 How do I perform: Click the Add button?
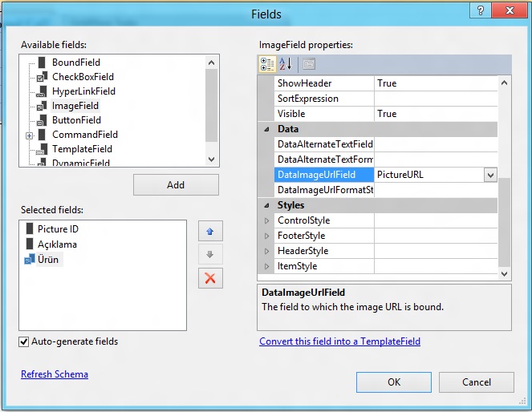pos(176,185)
